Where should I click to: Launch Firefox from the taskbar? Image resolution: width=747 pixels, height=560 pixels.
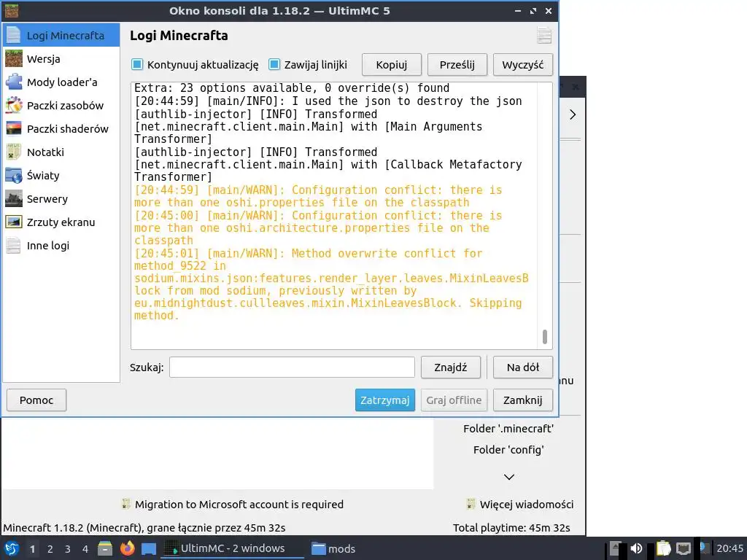tap(127, 548)
